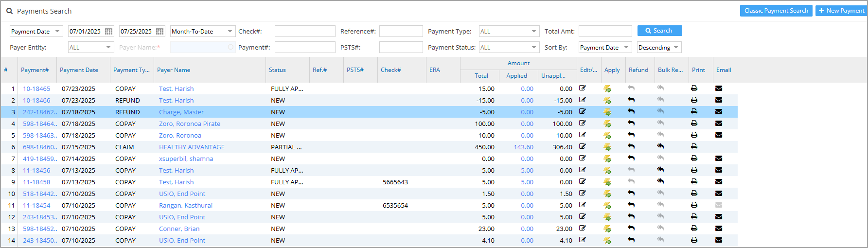Focus the Payment# input field
868x248 pixels.
[305, 47]
